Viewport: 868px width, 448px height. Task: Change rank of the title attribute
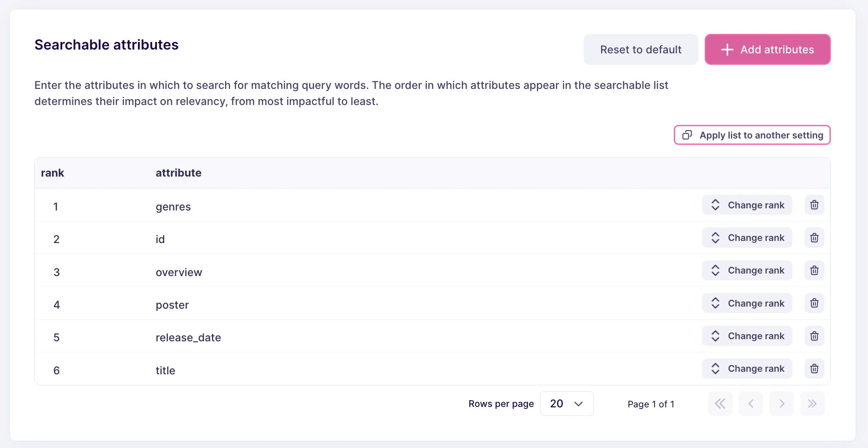click(747, 368)
